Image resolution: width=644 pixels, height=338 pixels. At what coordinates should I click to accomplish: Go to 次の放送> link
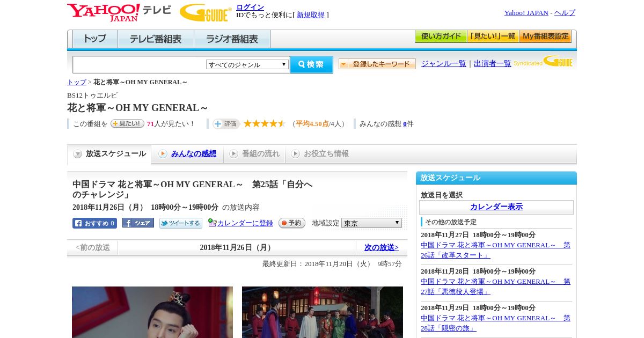tap(382, 247)
